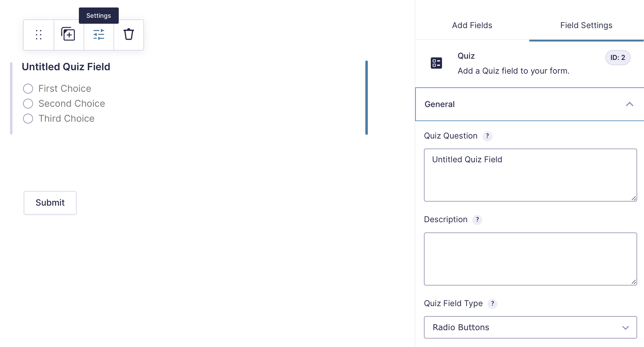Image resolution: width=644 pixels, height=347 pixels.
Task: Click the Quiz Question text area
Action: (x=530, y=175)
